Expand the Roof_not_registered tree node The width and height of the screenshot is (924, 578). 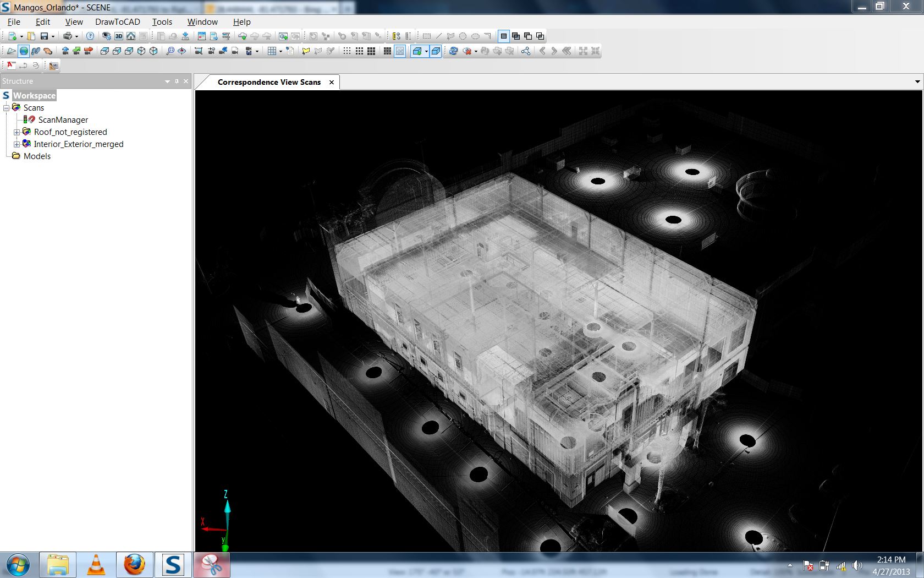point(16,132)
